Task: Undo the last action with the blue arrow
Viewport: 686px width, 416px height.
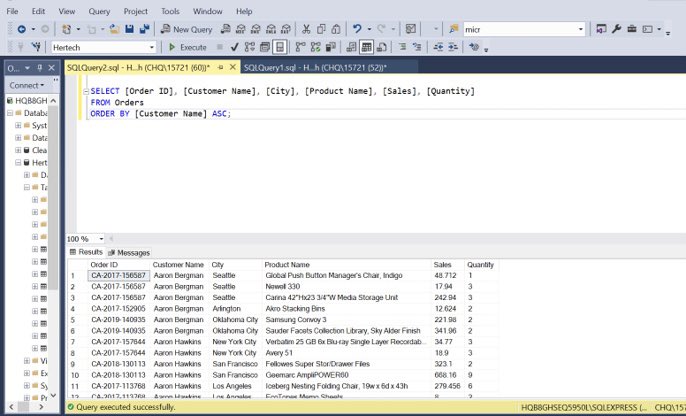Action: click(357, 29)
